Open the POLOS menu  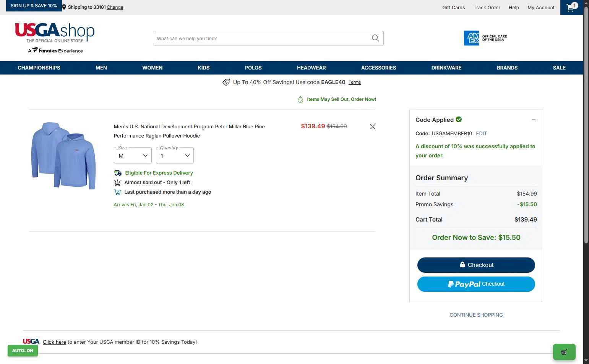(x=253, y=68)
